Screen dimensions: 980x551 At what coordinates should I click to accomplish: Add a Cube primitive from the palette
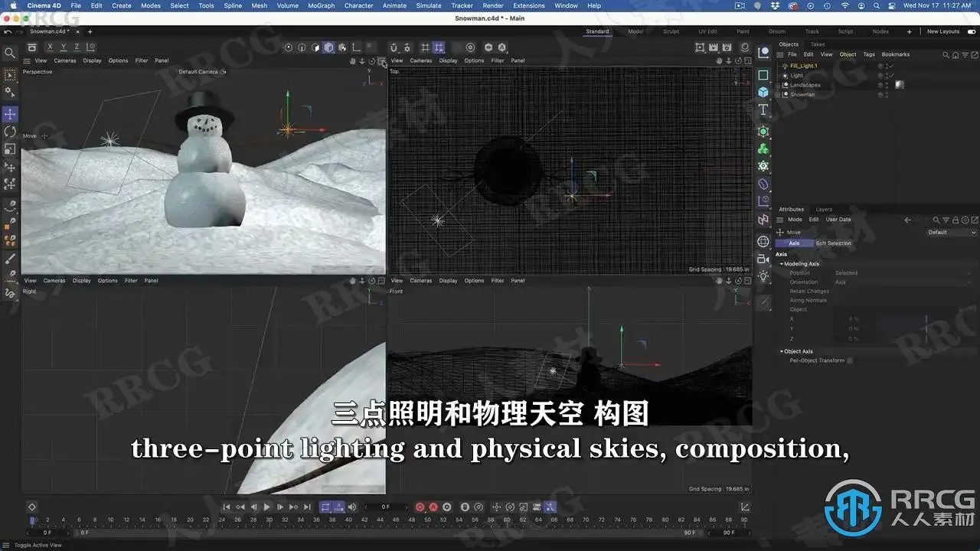pyautogui.click(x=763, y=93)
